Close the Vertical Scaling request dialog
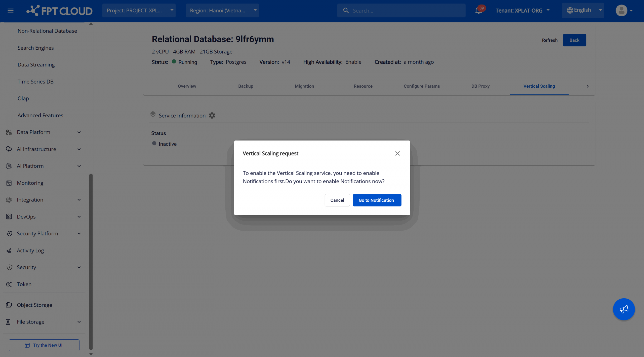 coord(397,153)
